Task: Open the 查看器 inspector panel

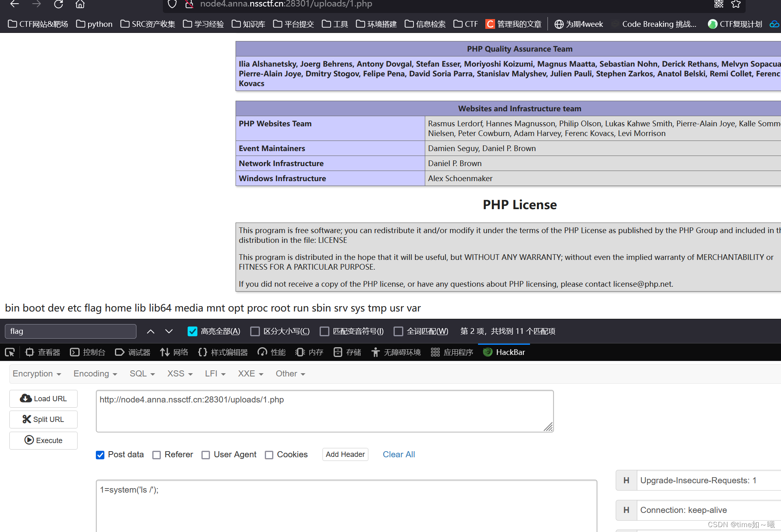Action: (x=43, y=352)
